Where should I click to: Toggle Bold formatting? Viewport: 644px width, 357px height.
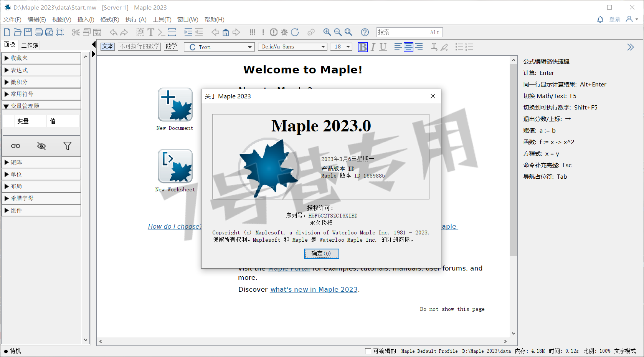363,47
